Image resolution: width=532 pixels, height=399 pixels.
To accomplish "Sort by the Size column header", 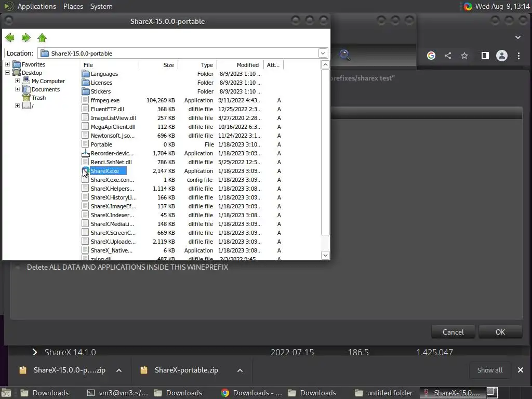I will coord(158,65).
